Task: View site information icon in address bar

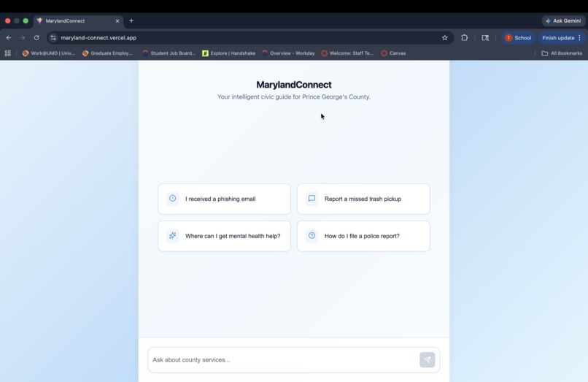Action: point(53,37)
